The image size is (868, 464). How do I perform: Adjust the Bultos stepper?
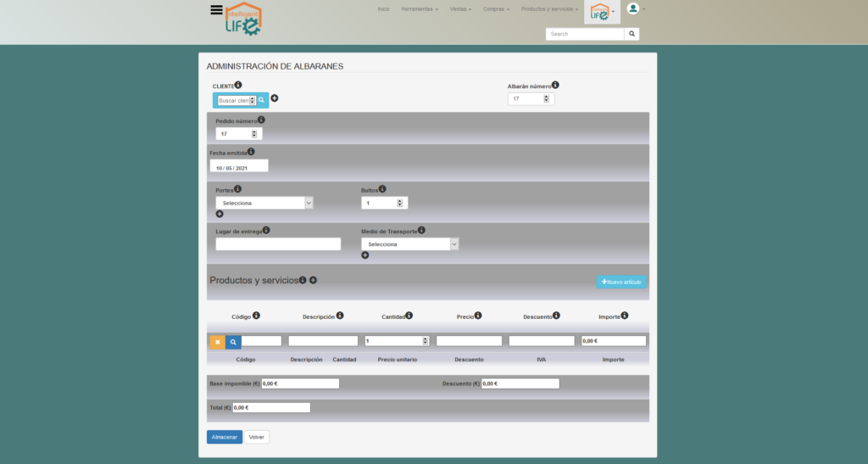[400, 204]
